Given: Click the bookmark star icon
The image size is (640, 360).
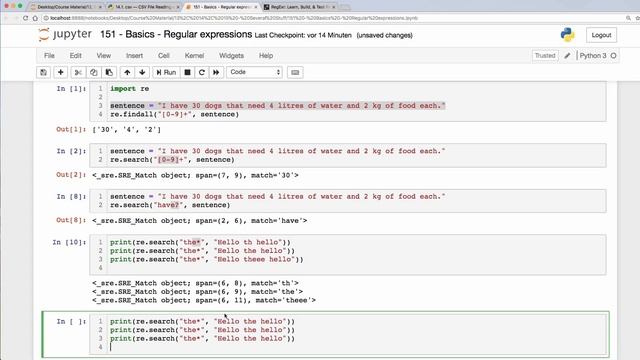Looking at the screenshot, I should coord(637,18).
